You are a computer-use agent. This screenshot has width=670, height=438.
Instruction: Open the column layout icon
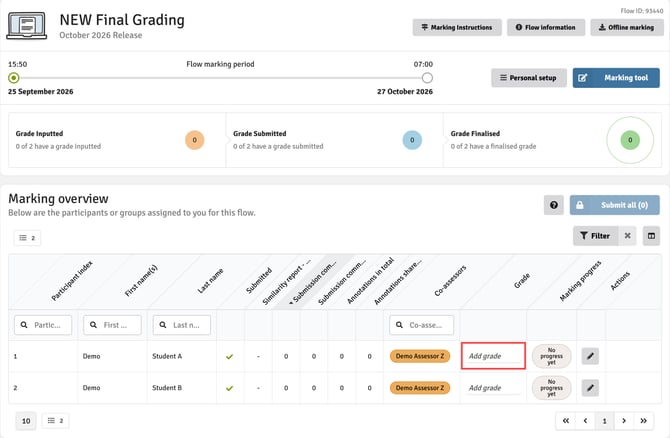pos(651,236)
